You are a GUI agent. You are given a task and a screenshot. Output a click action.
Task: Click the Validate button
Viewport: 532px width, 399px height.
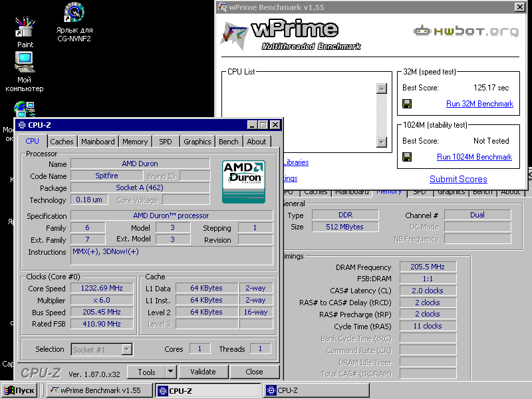(203, 372)
